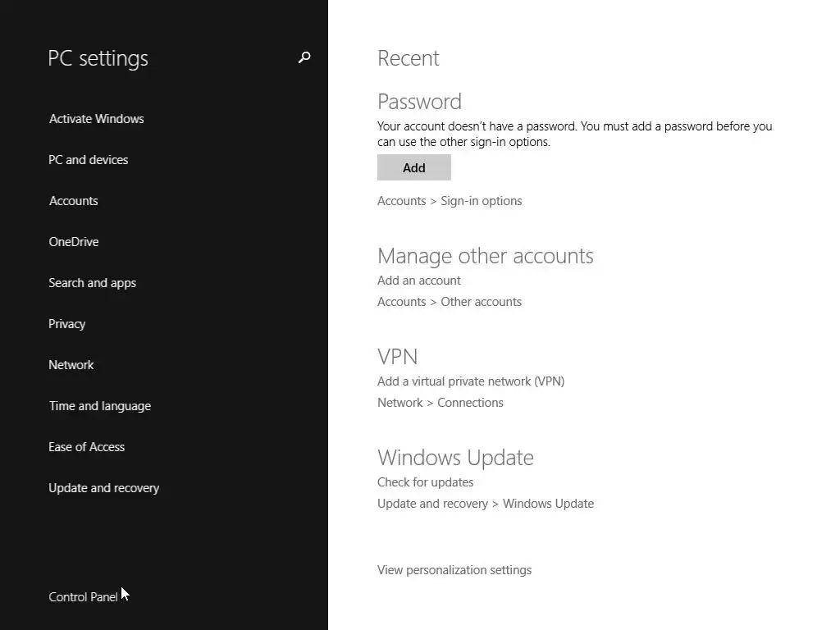The width and height of the screenshot is (840, 630).
Task: Click Check for updates link
Action: point(425,482)
